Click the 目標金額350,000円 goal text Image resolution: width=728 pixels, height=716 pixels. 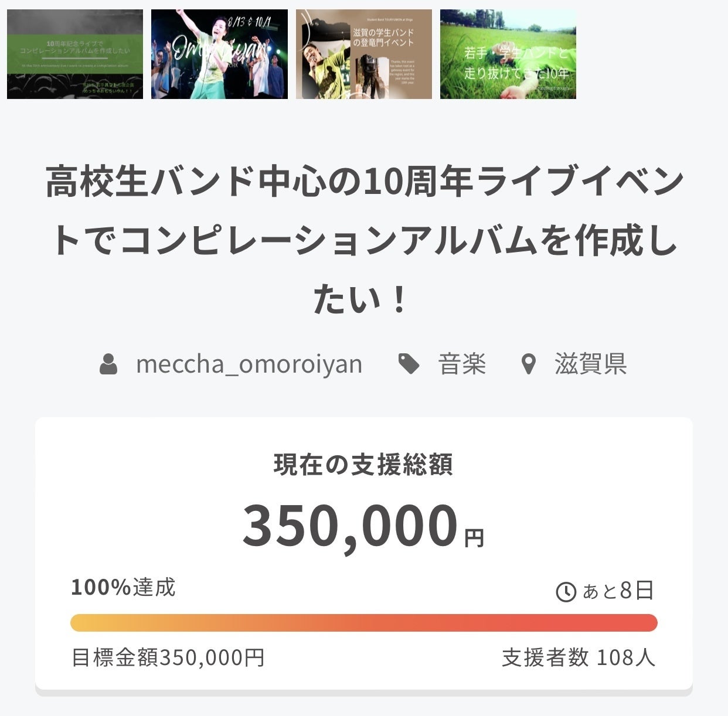point(168,658)
